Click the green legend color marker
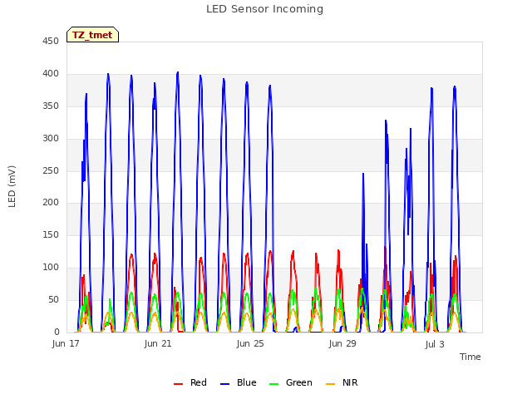The width and height of the screenshot is (532, 399). tap(273, 384)
